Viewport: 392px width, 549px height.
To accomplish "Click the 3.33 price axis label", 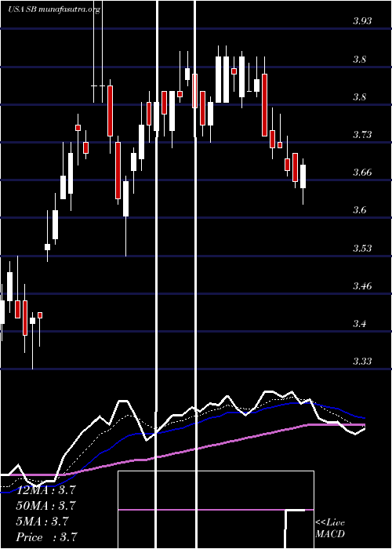I will [362, 361].
